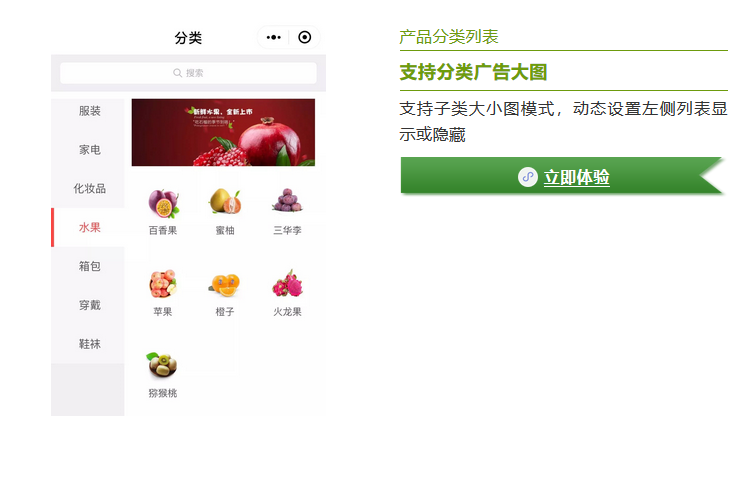Pick the 橙子 orange icon
Screen dimensions: 750x480
point(225,284)
